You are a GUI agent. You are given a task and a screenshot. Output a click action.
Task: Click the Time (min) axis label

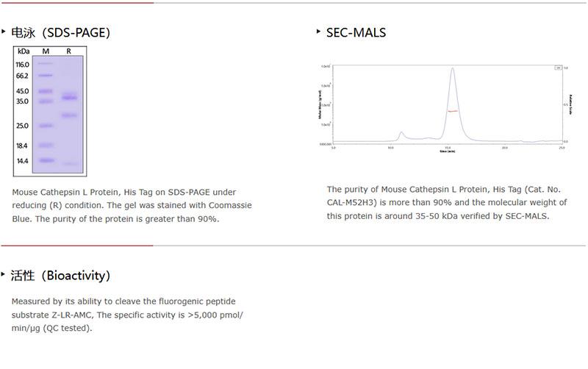[x=448, y=151]
